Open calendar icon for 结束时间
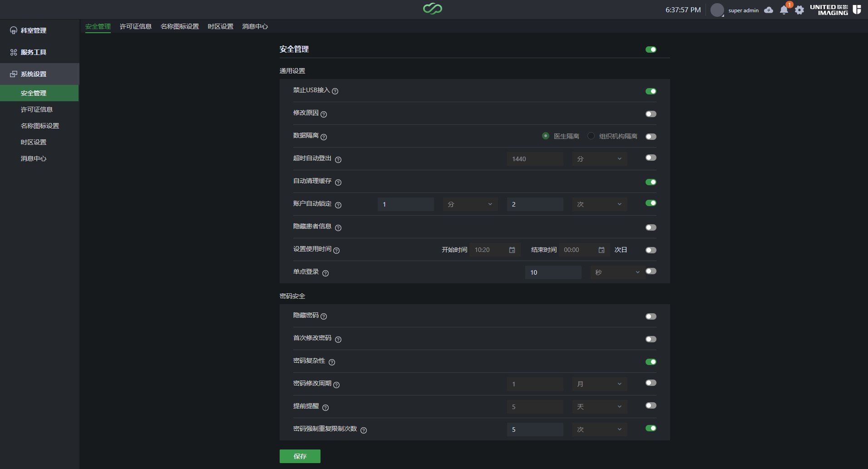This screenshot has height=469, width=868. [602, 250]
